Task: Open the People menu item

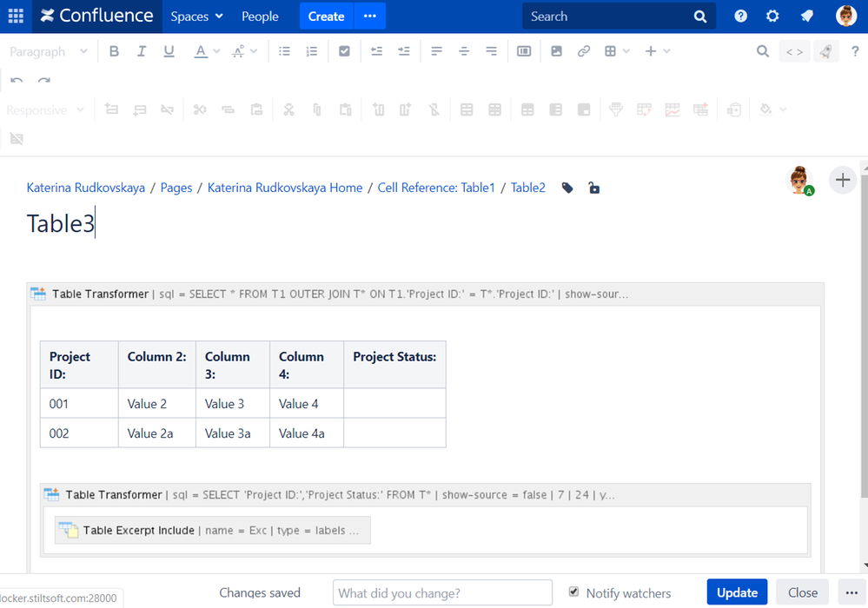Action: pyautogui.click(x=260, y=17)
